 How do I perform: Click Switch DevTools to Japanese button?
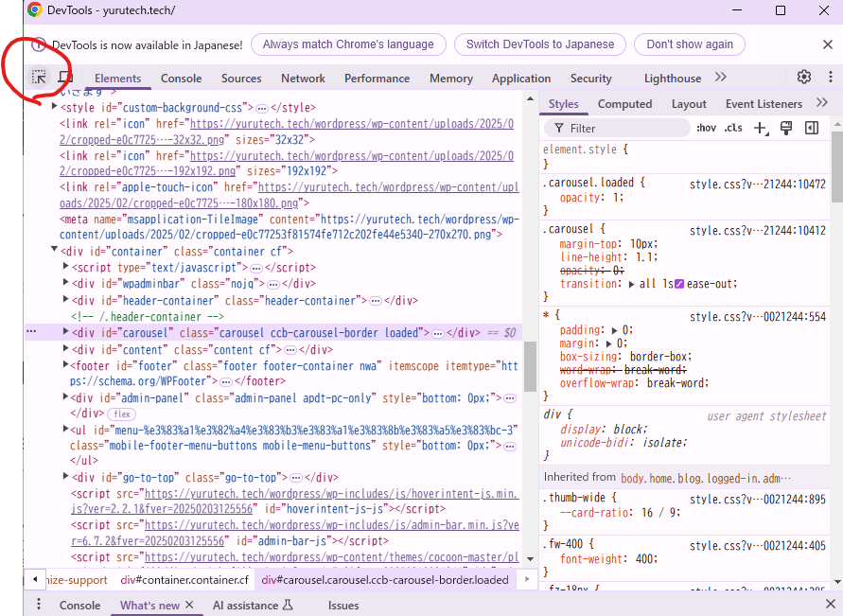click(540, 44)
